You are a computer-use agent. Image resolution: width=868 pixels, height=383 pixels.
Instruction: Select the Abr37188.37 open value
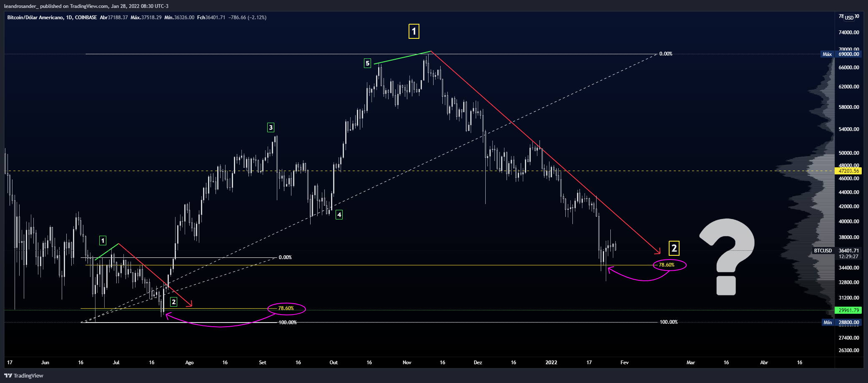coord(114,18)
